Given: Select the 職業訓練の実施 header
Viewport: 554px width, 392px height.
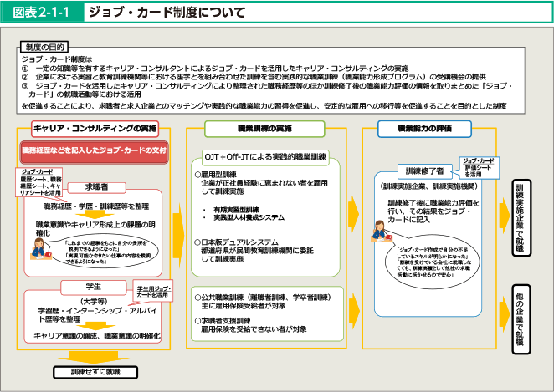Looking at the screenshot, I should point(265,128).
